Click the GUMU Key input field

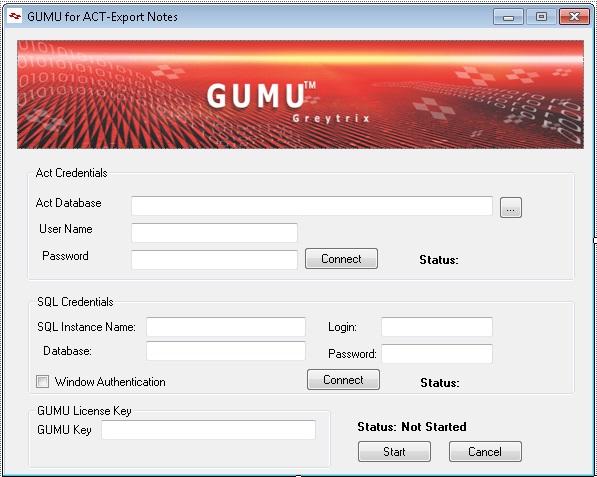pos(208,430)
